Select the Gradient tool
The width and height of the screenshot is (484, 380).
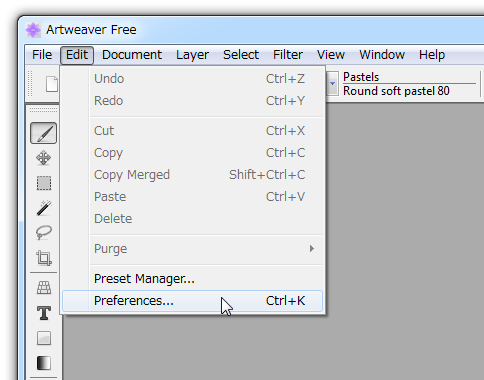pyautogui.click(x=44, y=363)
